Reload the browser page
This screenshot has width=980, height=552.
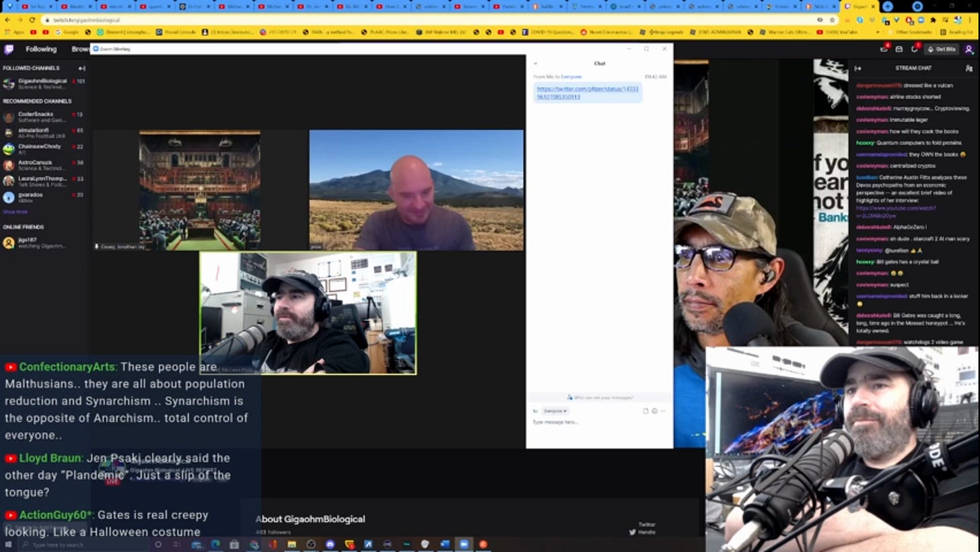(32, 20)
